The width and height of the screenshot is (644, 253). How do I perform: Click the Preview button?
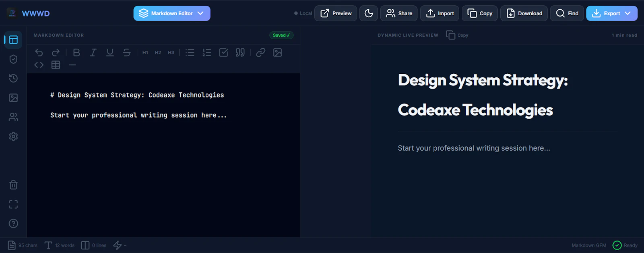click(336, 13)
